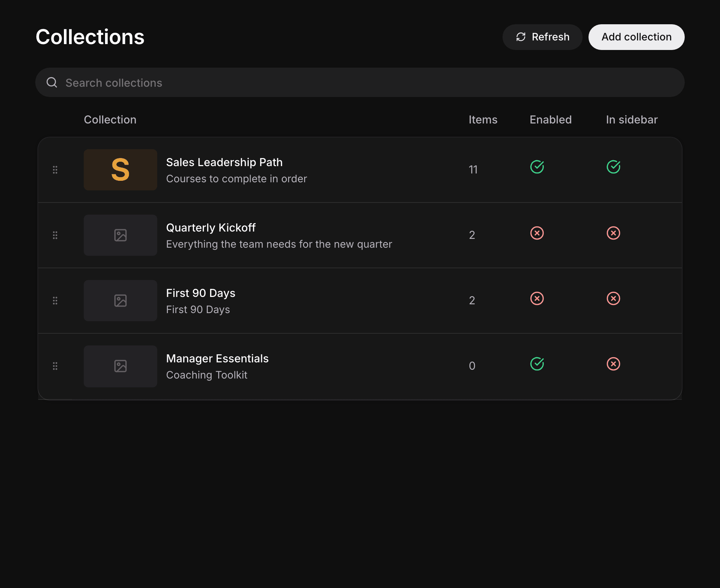Click 'Everything the team needs' description
Image resolution: width=720 pixels, height=588 pixels.
click(x=279, y=244)
